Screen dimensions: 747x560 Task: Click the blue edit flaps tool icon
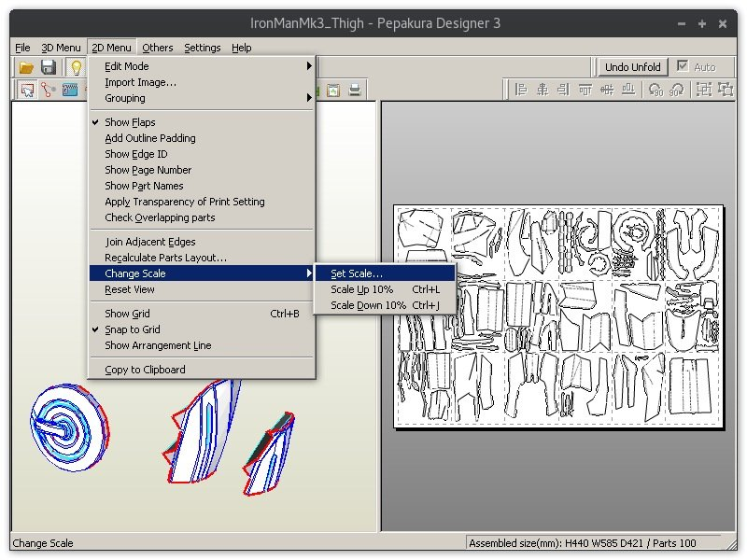click(x=69, y=90)
